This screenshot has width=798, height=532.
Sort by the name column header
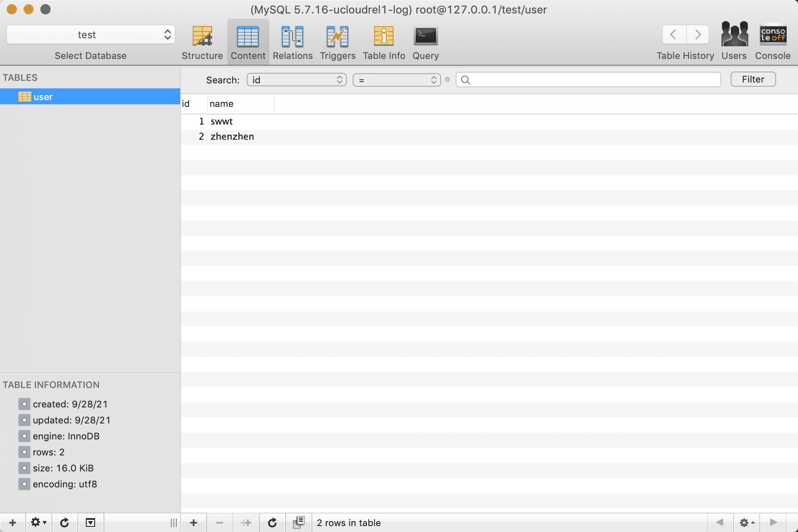click(240, 104)
